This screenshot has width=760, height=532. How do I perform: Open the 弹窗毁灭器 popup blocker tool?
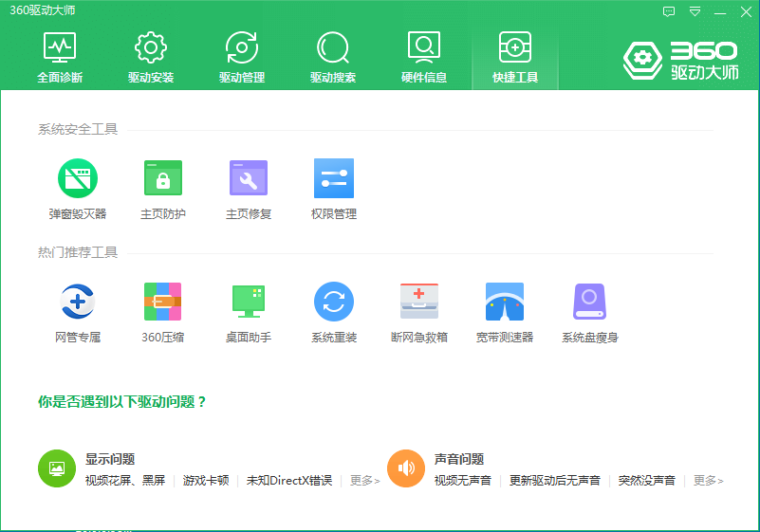coord(78,178)
